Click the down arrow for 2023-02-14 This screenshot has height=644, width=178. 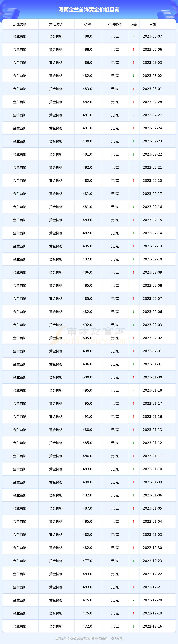(x=133, y=233)
